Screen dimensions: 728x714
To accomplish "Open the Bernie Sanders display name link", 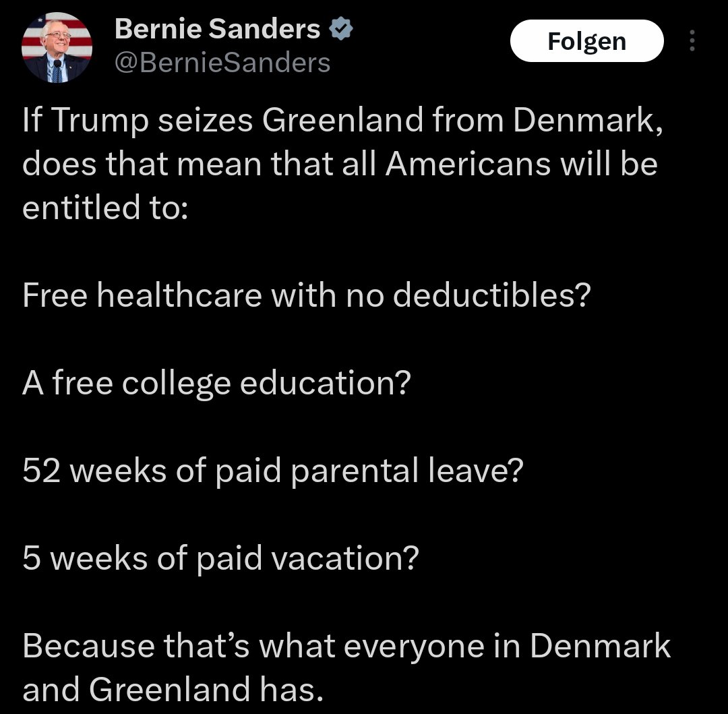I will point(218,29).
